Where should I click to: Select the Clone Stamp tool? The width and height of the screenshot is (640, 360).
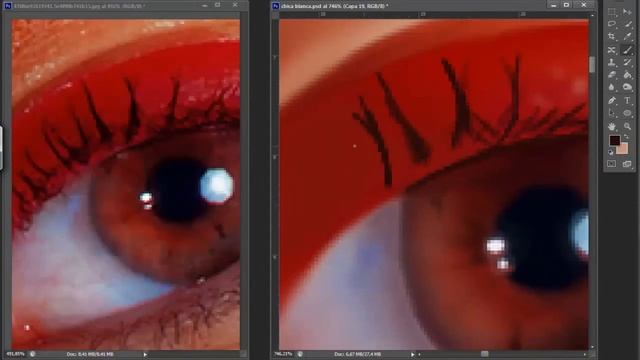(611, 62)
